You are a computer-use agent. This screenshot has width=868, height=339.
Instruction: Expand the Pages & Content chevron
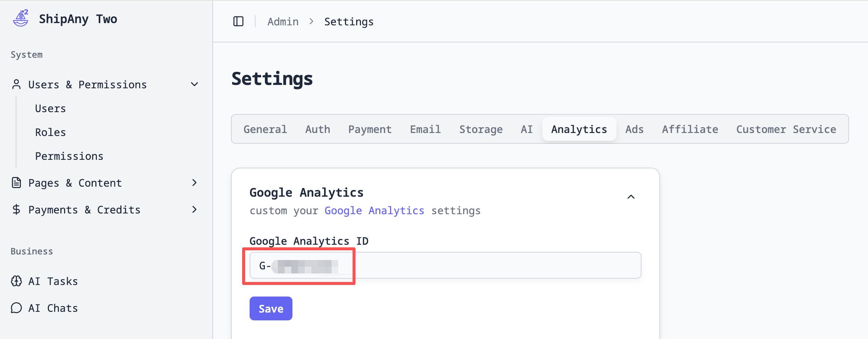pos(194,183)
